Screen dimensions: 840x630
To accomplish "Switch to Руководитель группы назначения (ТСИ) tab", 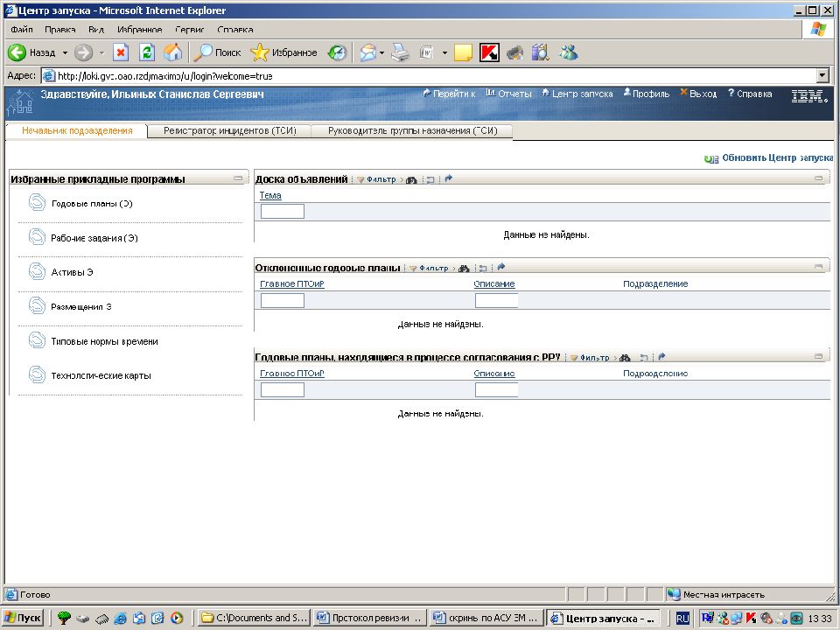I will point(412,130).
